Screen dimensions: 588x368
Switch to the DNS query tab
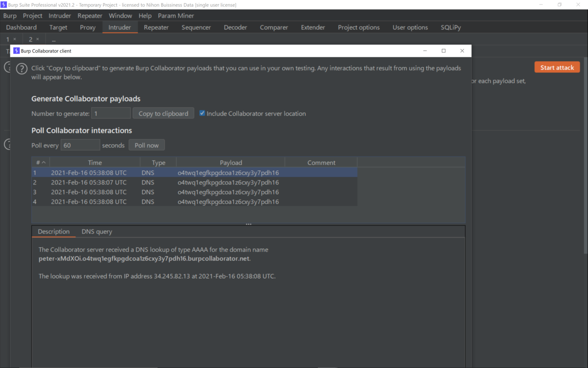97,232
